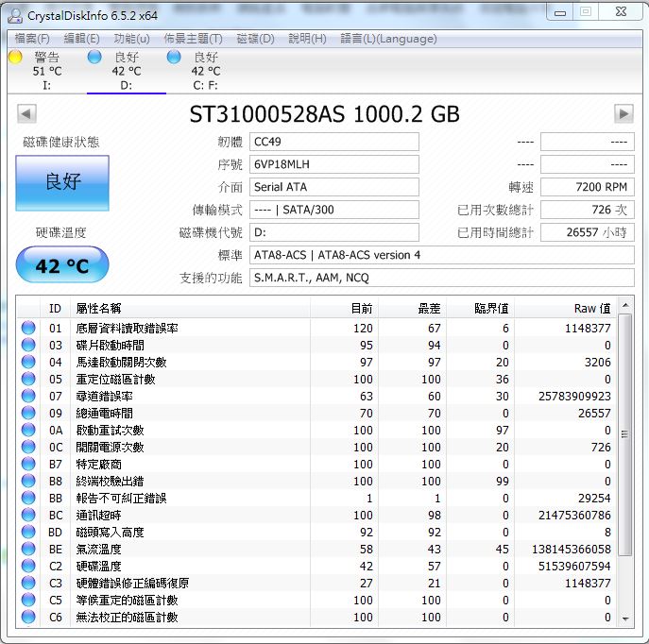Select the blue status icon for disk D:
Image resolution: width=649 pixels, height=644 pixels.
94,57
